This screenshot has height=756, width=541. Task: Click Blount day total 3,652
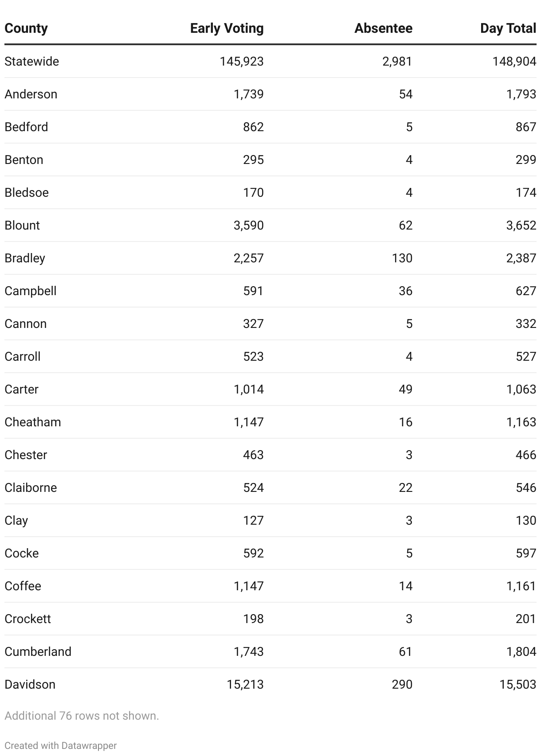click(521, 225)
